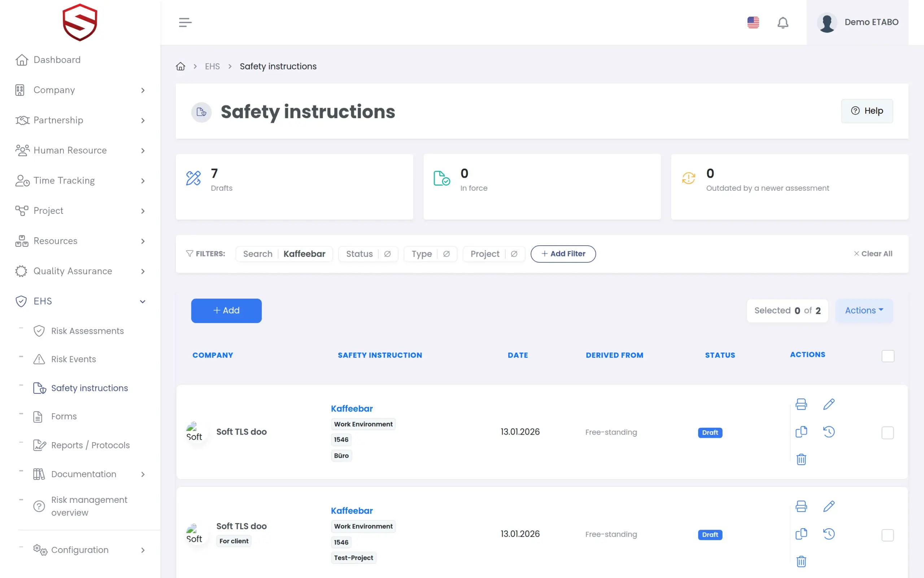Sort by the DATE column header
924x578 pixels.
click(x=518, y=355)
